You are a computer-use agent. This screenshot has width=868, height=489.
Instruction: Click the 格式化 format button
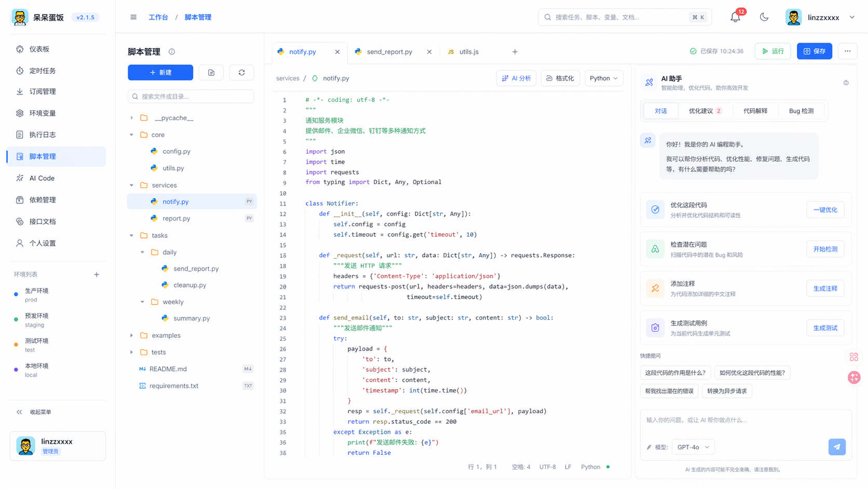click(560, 78)
